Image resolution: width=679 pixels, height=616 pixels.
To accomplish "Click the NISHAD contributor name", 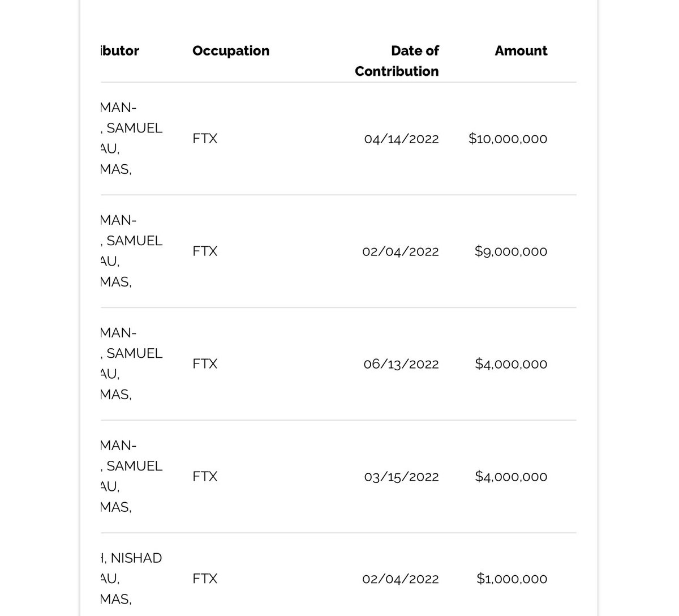I will click(135, 558).
